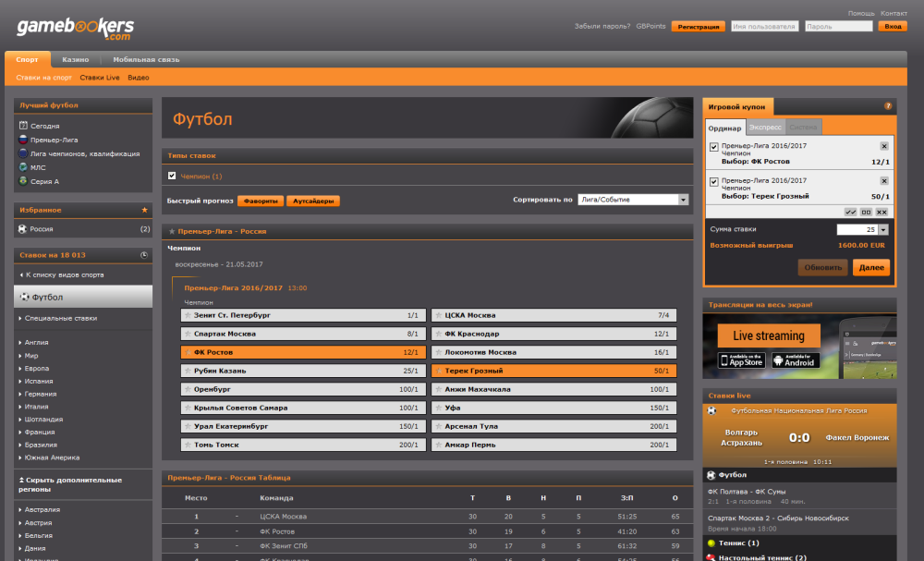The width and height of the screenshot is (924, 561).
Task: Select the ЦСКА Москва 7/4 odds
Action: pyautogui.click(x=553, y=315)
